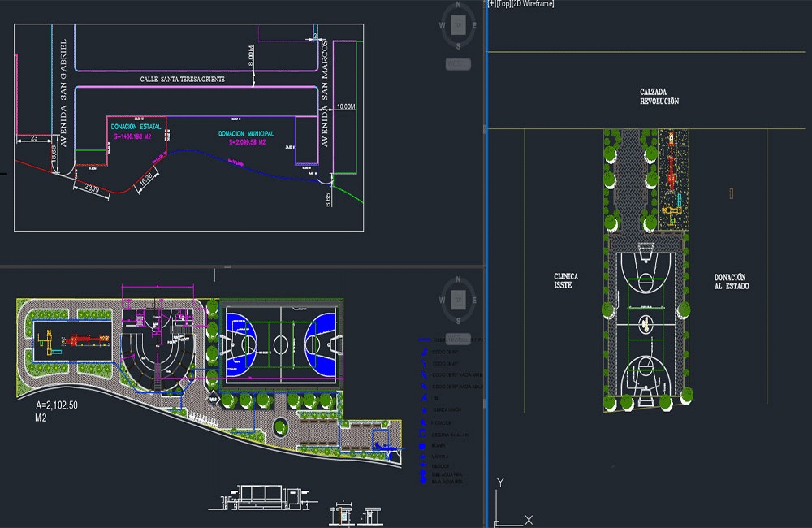
Task: Click the TEE fitting symbol in the legend
Action: click(x=424, y=398)
